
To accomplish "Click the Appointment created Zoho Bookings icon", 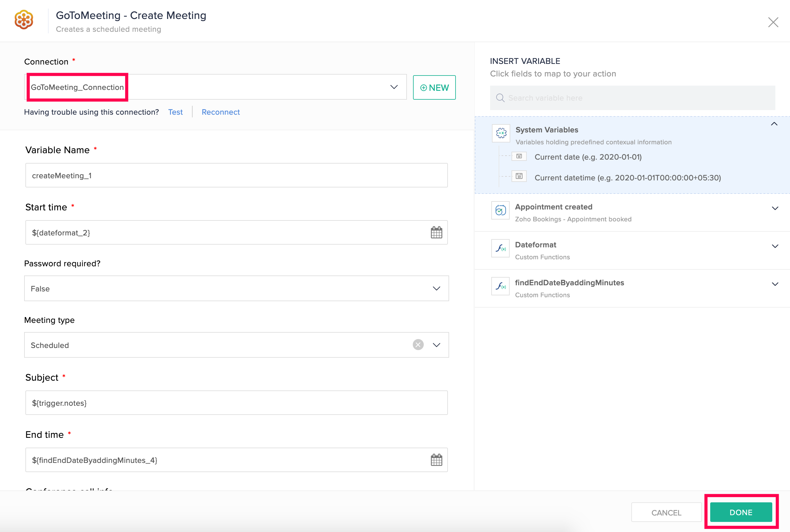I will (x=500, y=210).
